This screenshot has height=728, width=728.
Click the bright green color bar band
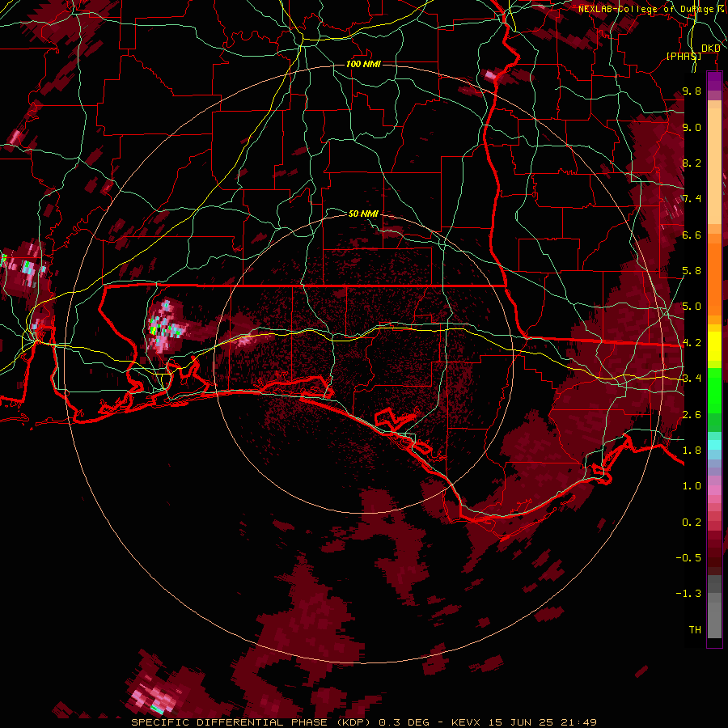click(x=714, y=392)
